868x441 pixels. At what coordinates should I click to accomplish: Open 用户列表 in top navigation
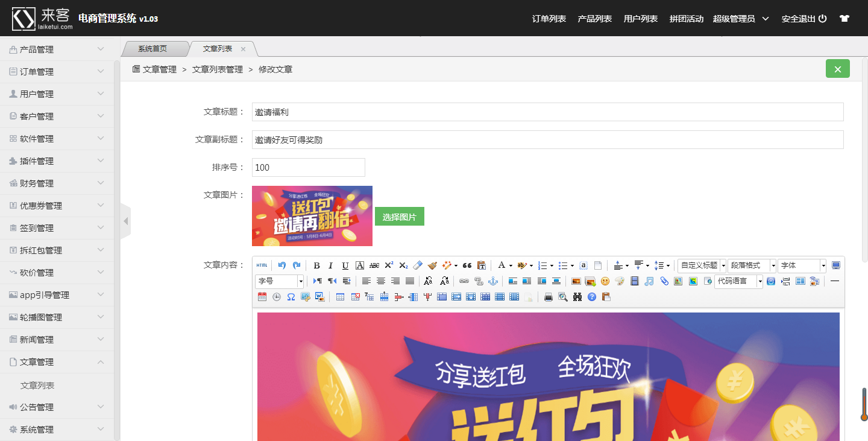coord(641,19)
